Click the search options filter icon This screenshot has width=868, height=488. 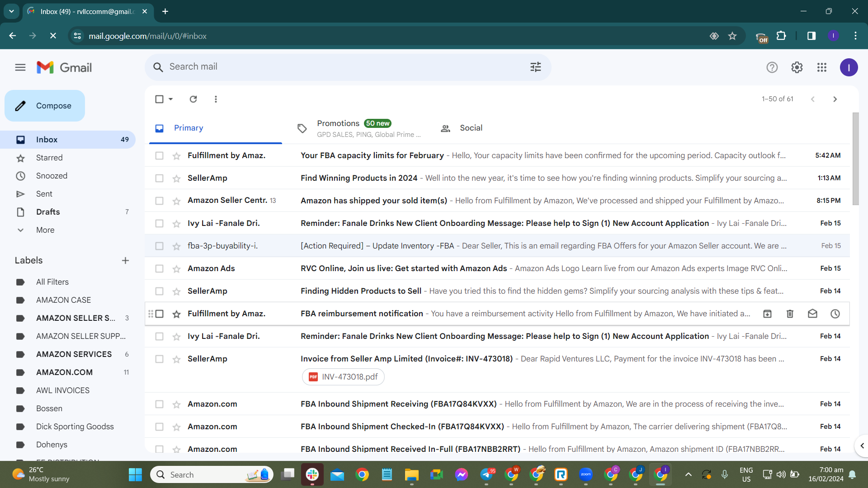[x=536, y=67]
